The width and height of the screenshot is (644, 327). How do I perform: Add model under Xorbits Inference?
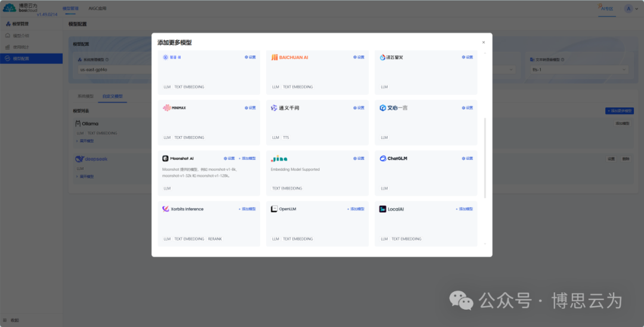(x=247, y=209)
